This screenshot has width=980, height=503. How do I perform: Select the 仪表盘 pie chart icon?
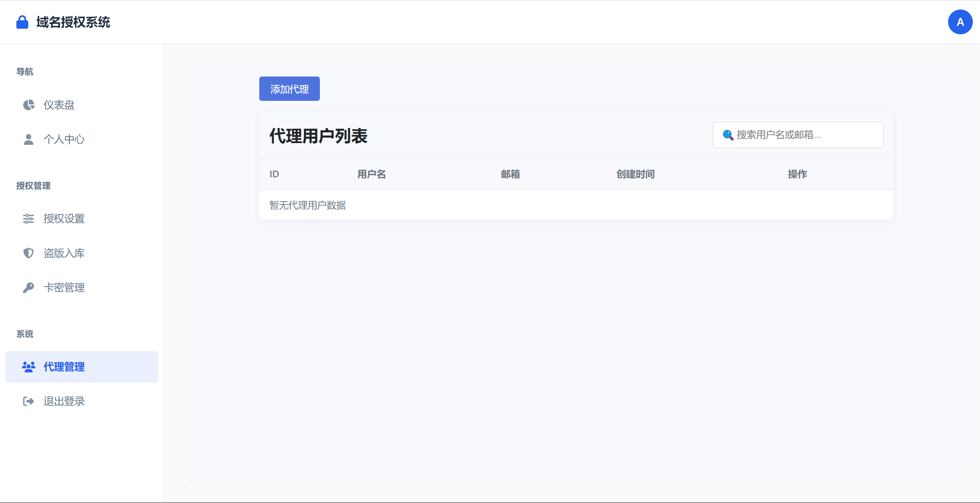click(28, 105)
